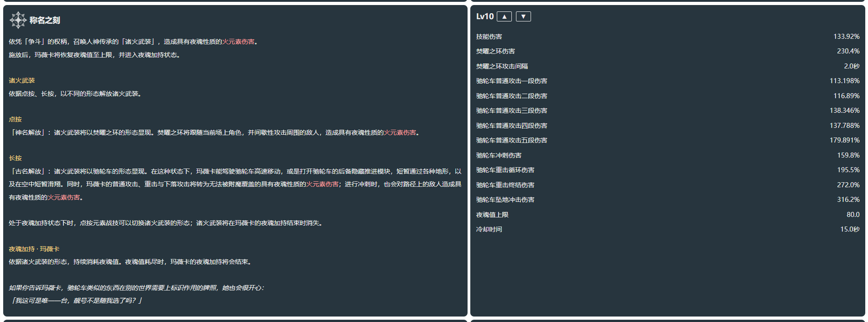Image resolution: width=868 pixels, height=322 pixels.
Task: Click the 夜魂加持 · 玛薇卡 heading
Action: pos(34,249)
